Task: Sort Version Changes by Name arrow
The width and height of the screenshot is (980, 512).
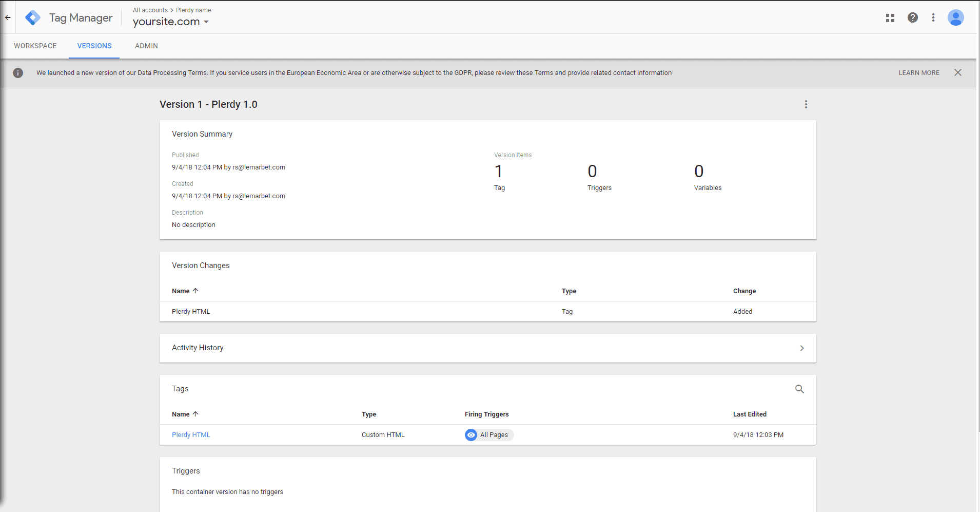Action: pos(195,291)
